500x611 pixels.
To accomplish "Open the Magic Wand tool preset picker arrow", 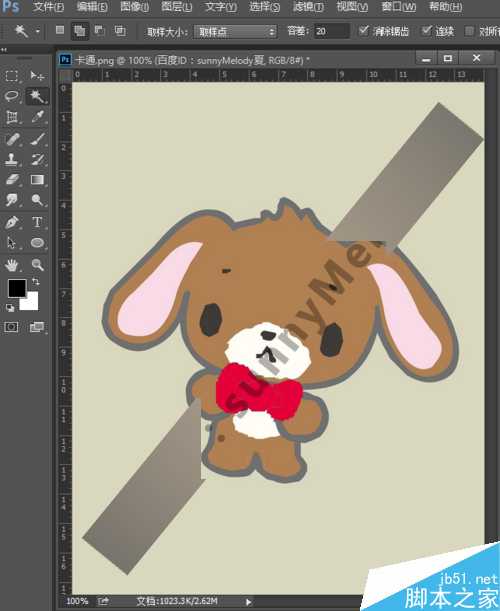I will pyautogui.click(x=38, y=31).
